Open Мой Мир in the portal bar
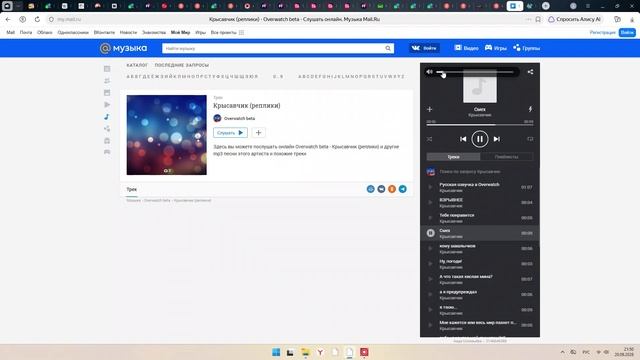Image resolution: width=640 pixels, height=360 pixels. click(x=180, y=32)
